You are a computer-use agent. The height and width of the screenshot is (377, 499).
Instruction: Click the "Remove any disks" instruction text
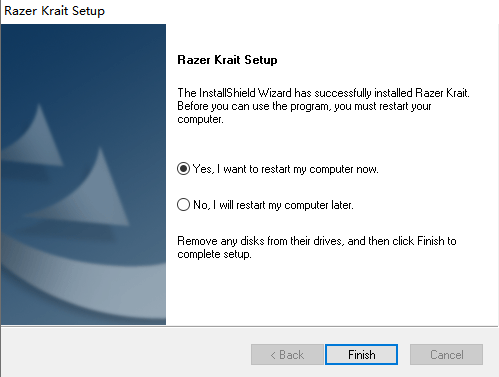click(317, 247)
